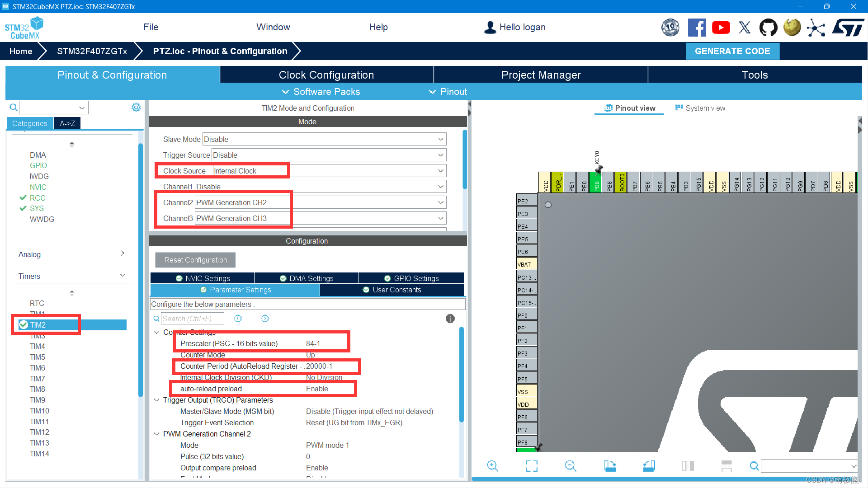
Task: Open the Help menu
Action: [x=378, y=27]
